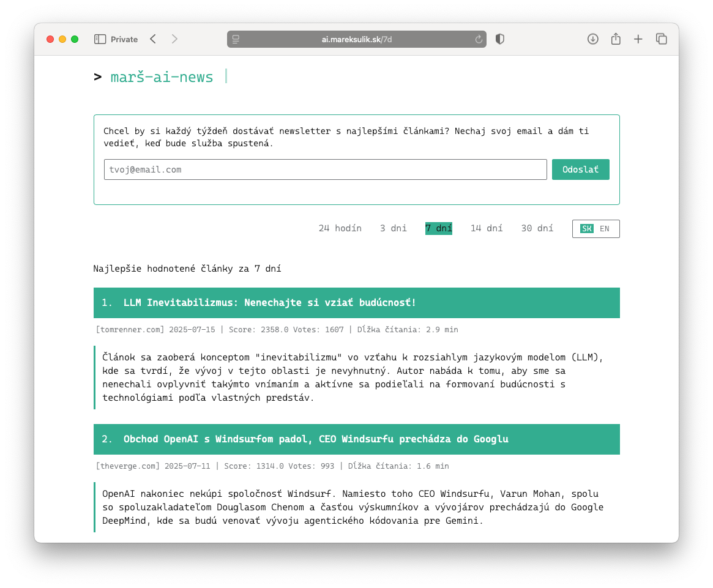Select the 7 dní time filter
Viewport: 713px width, 588px height.
(x=439, y=228)
